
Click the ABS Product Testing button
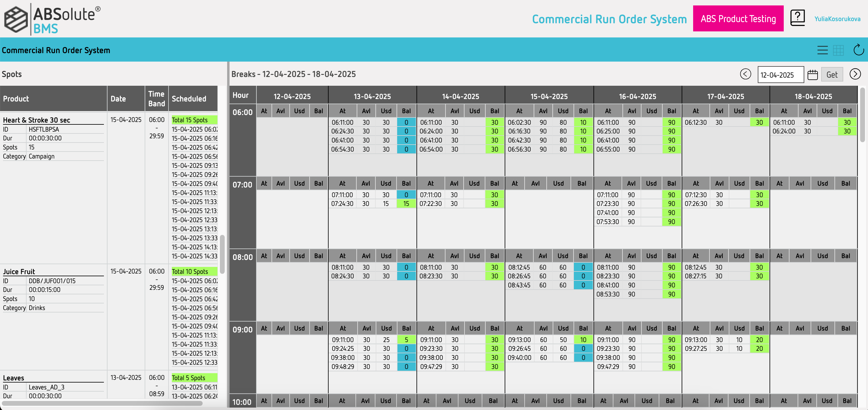(738, 18)
